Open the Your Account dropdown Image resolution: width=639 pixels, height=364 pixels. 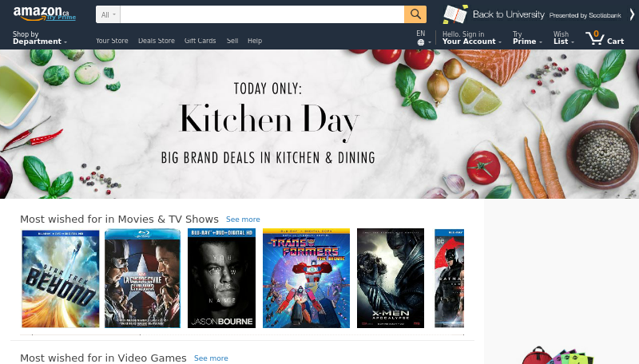(x=471, y=38)
